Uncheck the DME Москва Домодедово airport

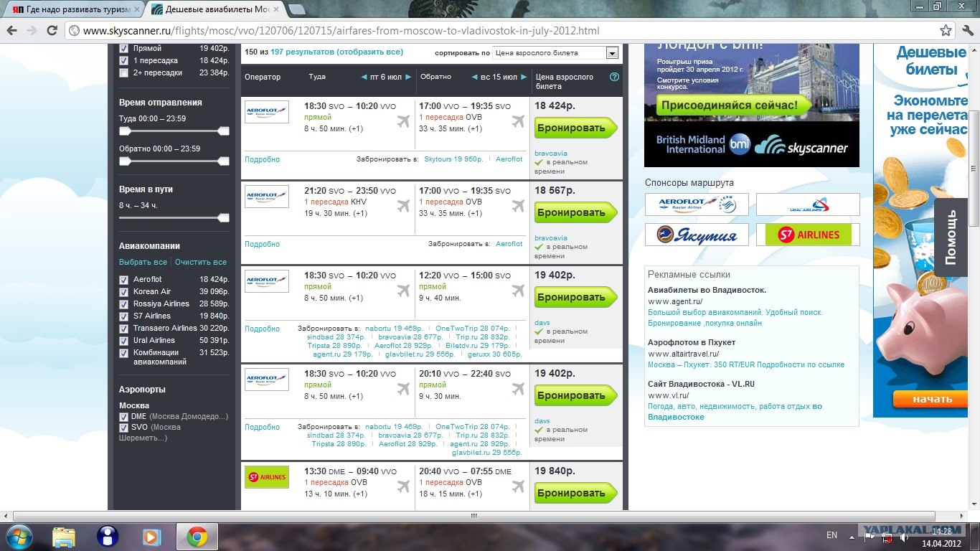(x=123, y=416)
